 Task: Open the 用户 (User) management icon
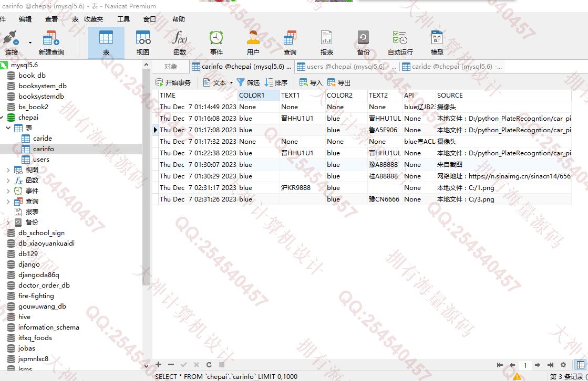253,43
